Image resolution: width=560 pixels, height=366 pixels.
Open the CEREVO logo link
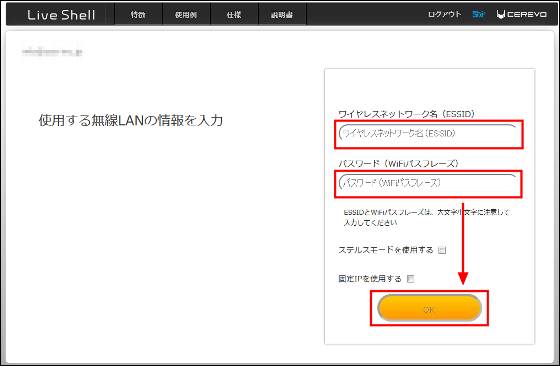click(x=521, y=14)
